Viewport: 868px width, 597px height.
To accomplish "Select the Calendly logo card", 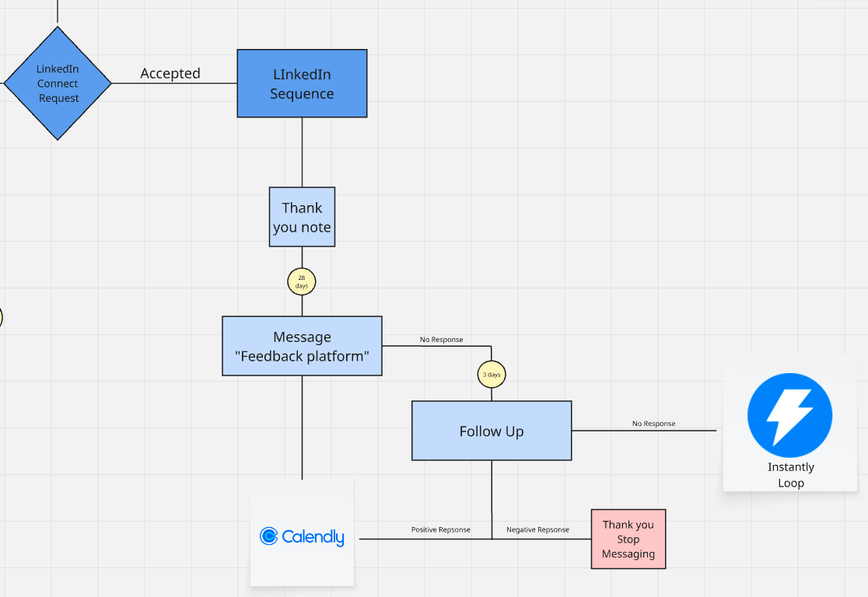I will [303, 532].
